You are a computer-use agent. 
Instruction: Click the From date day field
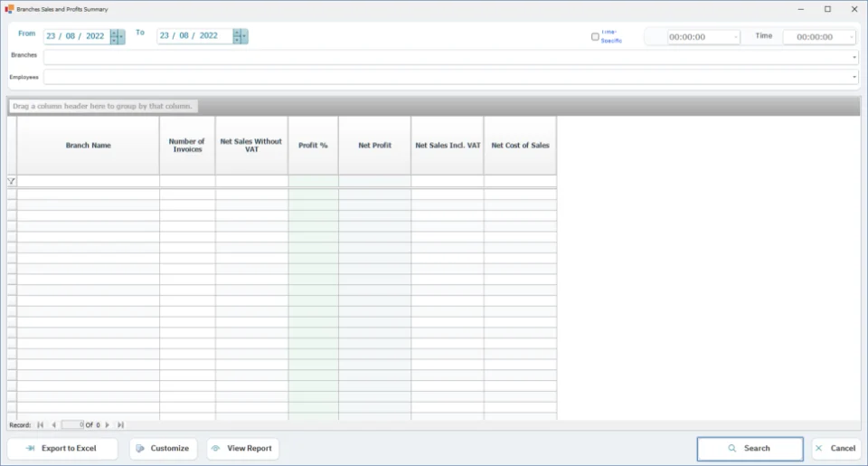(x=51, y=36)
